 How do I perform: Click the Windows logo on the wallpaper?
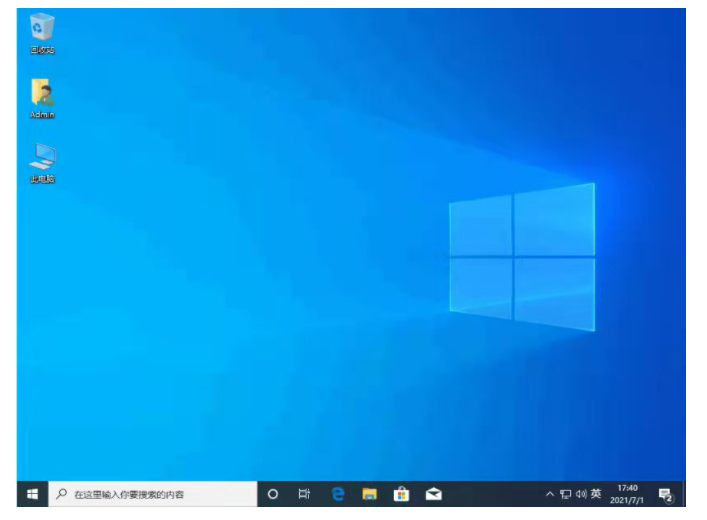pyautogui.click(x=521, y=256)
